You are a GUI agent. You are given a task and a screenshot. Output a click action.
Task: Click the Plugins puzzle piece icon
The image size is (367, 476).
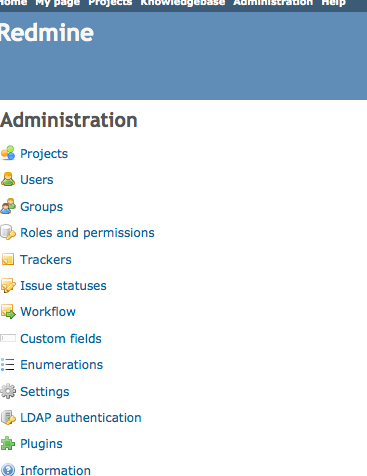coord(8,444)
